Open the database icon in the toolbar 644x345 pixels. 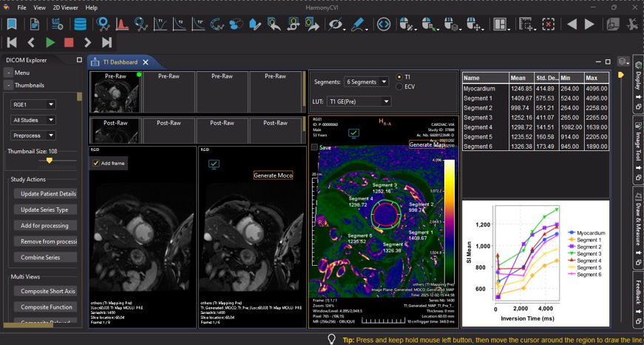[79, 24]
